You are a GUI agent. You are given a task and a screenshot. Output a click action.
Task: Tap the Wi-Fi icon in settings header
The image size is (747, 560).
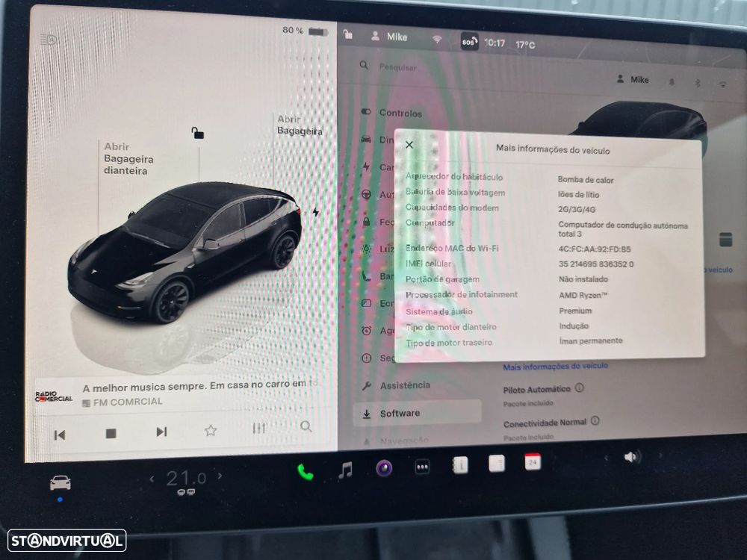click(x=722, y=84)
